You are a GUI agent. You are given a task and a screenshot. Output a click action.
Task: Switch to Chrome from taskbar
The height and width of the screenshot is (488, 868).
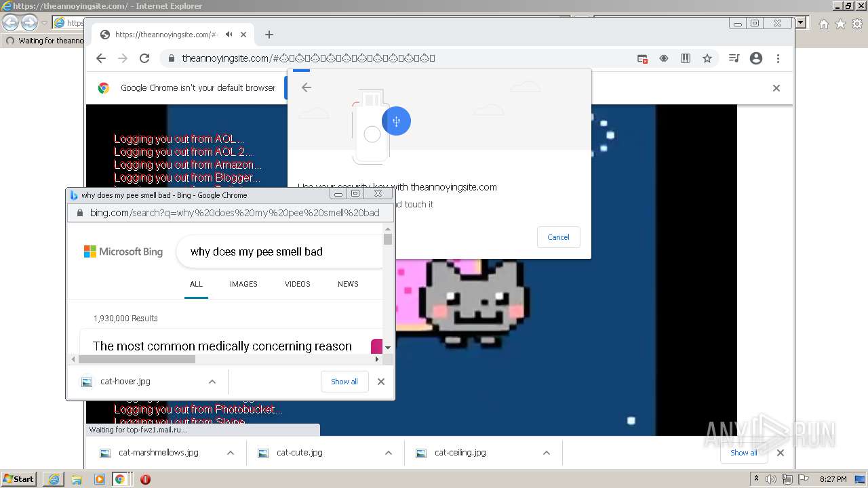click(120, 479)
